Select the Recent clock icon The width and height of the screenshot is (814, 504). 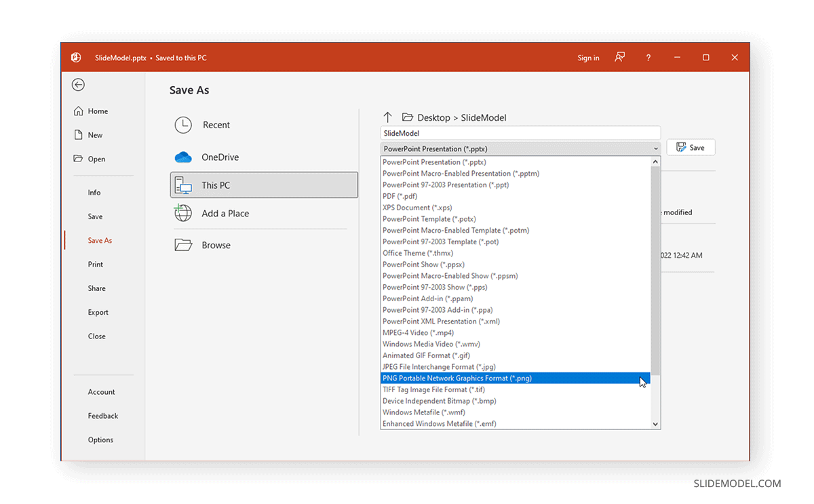coord(183,125)
